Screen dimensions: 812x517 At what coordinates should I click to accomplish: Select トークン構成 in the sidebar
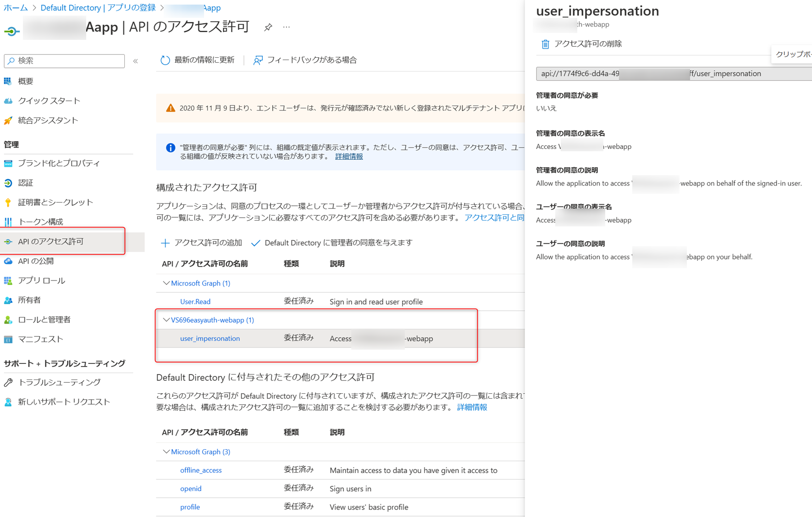coord(42,221)
